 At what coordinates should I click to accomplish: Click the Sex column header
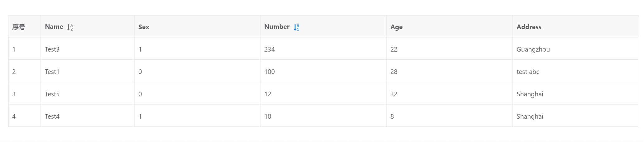144,27
